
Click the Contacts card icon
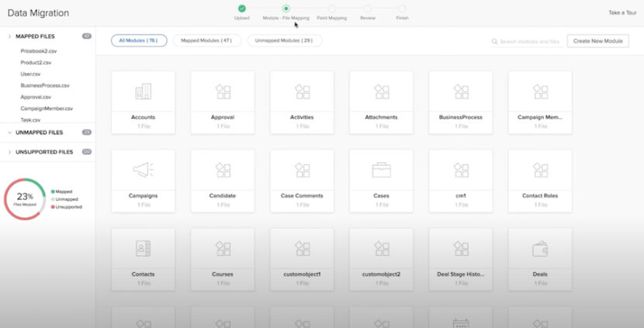[x=143, y=248]
